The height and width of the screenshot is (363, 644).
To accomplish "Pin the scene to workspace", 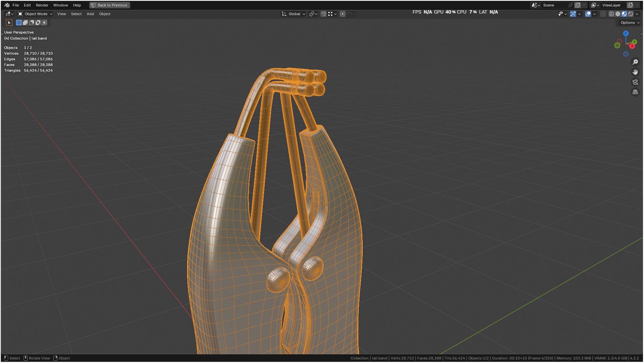I will [570, 5].
